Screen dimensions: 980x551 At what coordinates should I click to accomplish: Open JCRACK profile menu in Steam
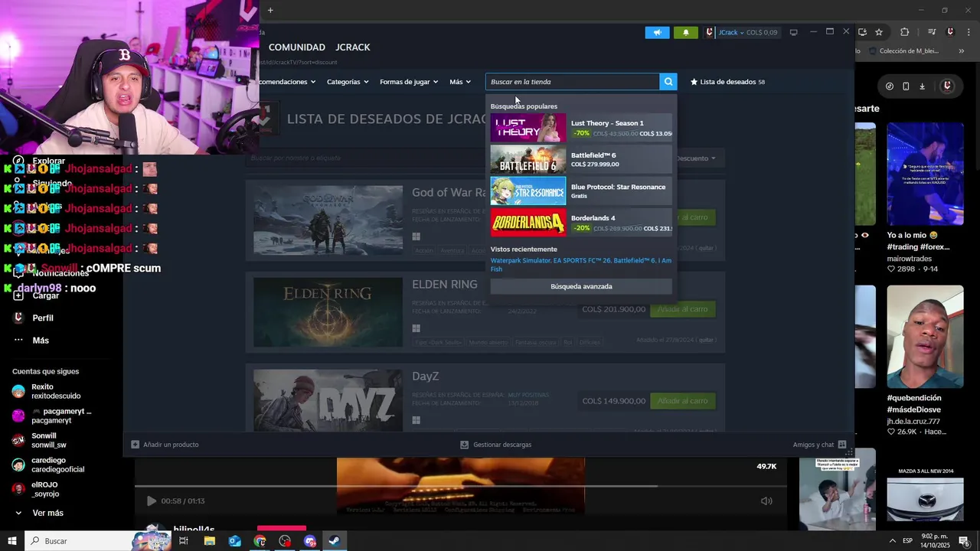tap(353, 47)
